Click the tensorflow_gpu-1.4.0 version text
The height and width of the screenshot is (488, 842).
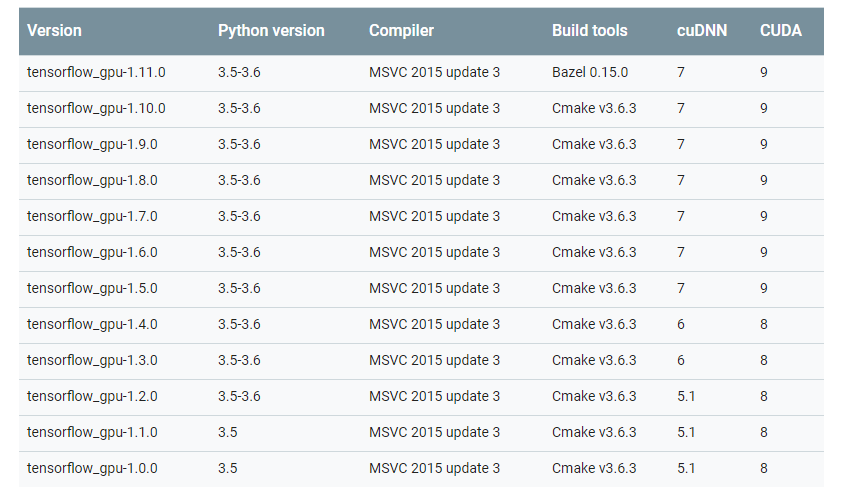92,324
